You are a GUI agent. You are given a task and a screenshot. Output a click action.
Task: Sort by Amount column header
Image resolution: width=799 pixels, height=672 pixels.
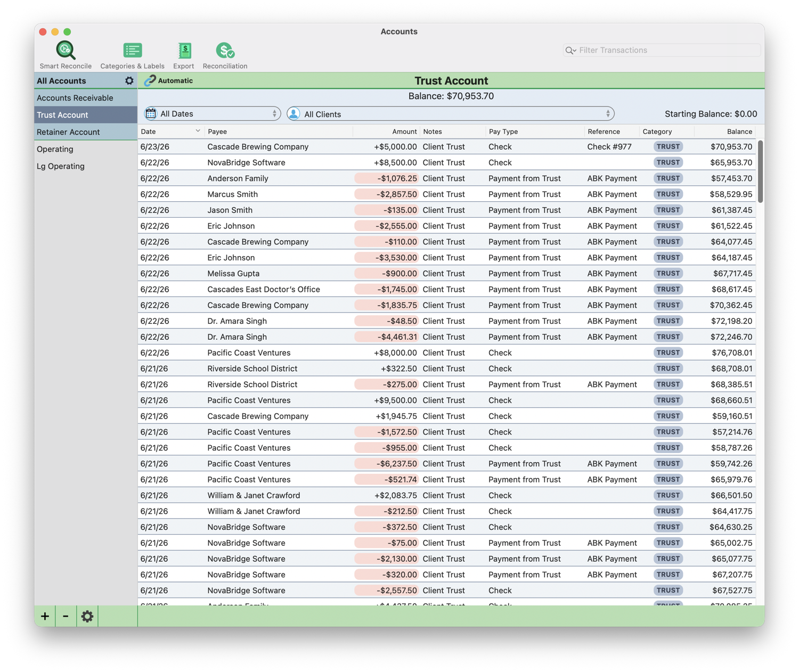pos(387,132)
